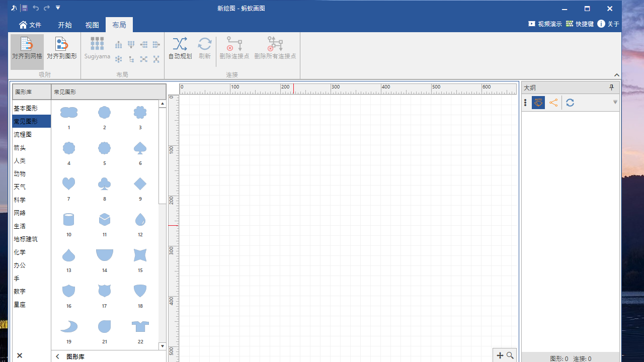Select the heart shape thumbnail 7

69,184
